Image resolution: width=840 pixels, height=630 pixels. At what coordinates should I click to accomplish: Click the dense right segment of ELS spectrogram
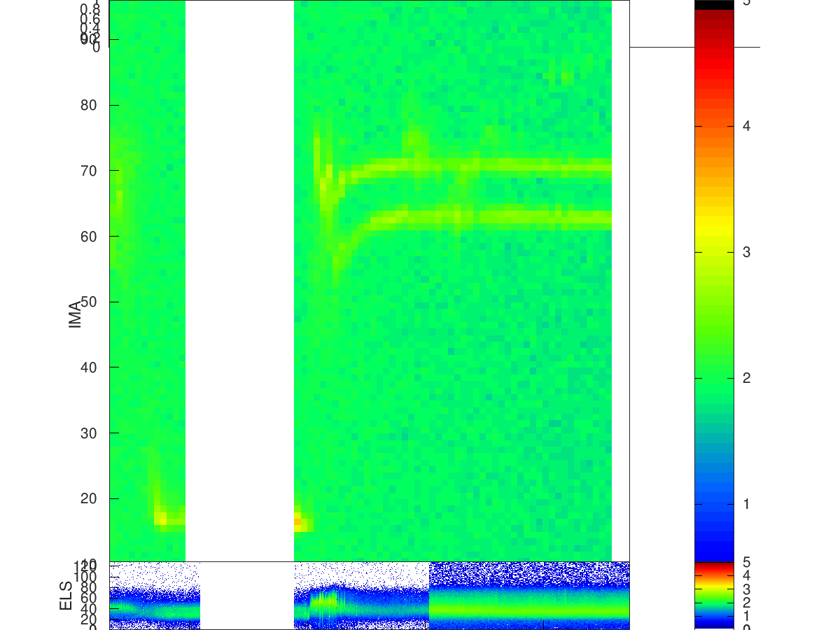[x=529, y=596]
